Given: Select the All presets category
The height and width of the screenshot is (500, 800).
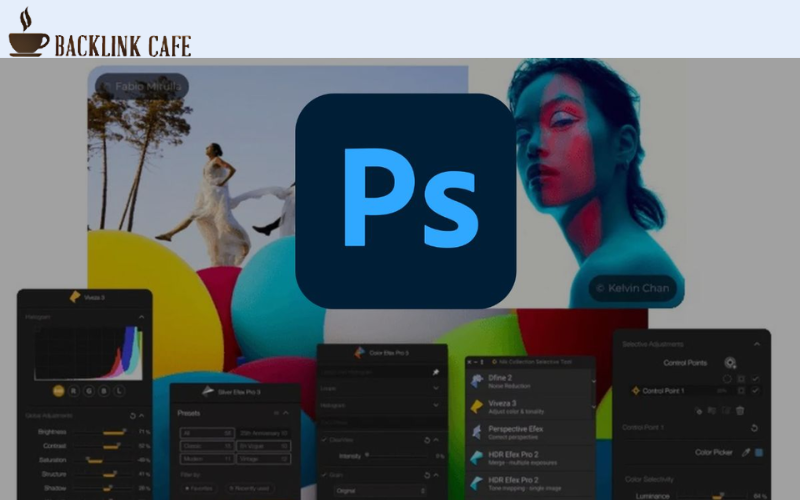Looking at the screenshot, I should click(207, 433).
